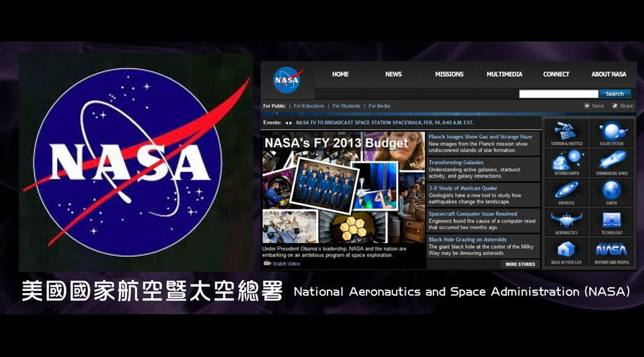Open Planck Images Show Gas and Strange Haze story
Image resolution: width=644 pixels, height=357 pixels.
click(x=480, y=137)
